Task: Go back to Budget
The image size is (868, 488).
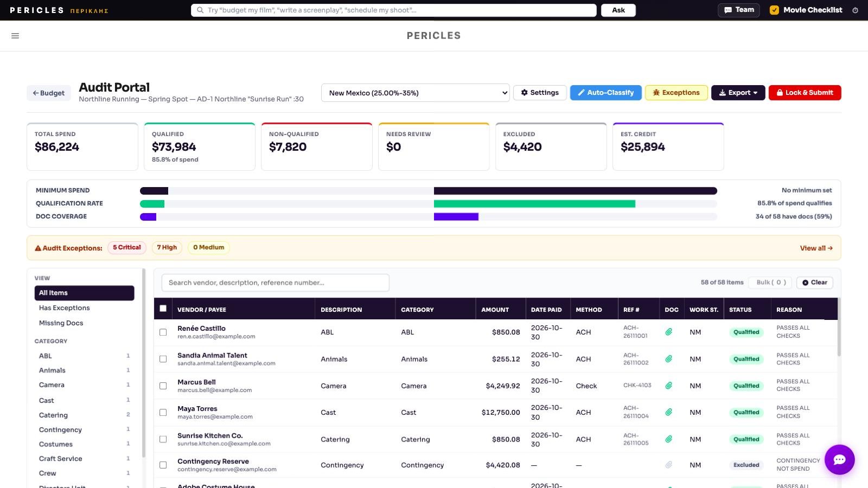Action: 49,93
